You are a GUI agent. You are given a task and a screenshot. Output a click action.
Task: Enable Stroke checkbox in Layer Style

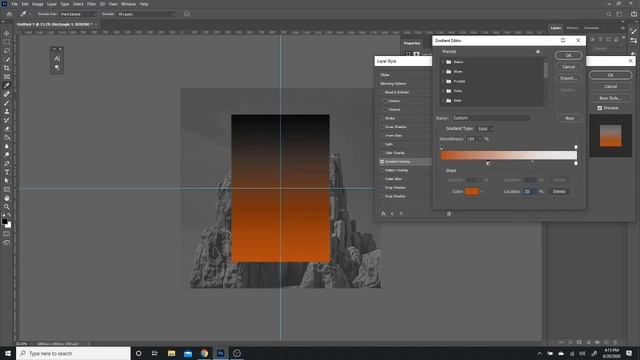pos(382,118)
